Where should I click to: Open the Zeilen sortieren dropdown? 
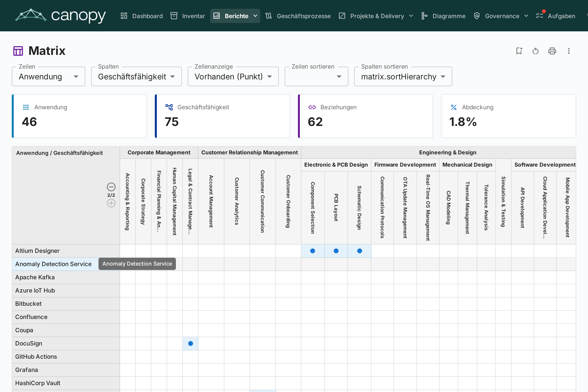(317, 76)
